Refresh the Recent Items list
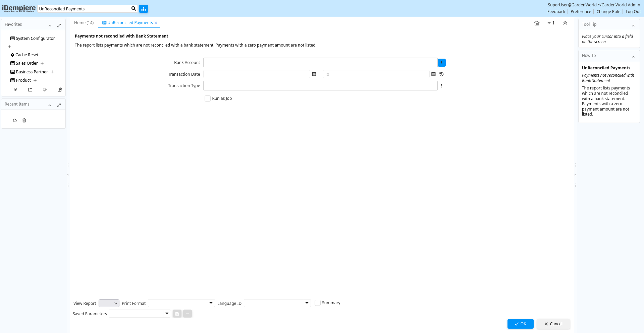This screenshot has height=333, width=644. [15, 121]
